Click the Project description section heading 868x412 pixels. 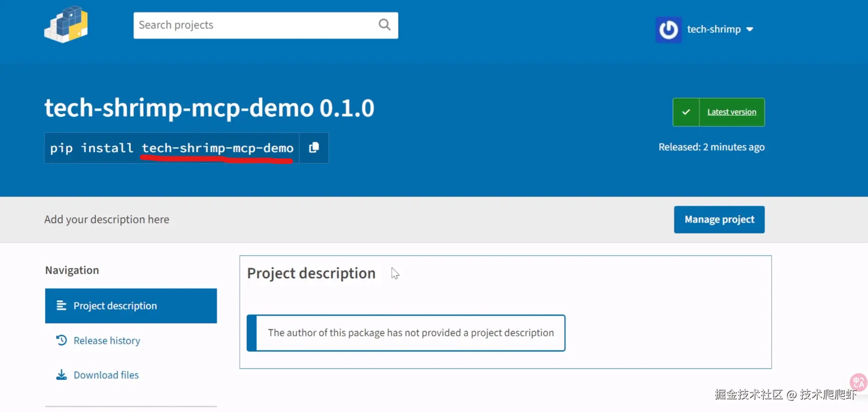(x=311, y=273)
